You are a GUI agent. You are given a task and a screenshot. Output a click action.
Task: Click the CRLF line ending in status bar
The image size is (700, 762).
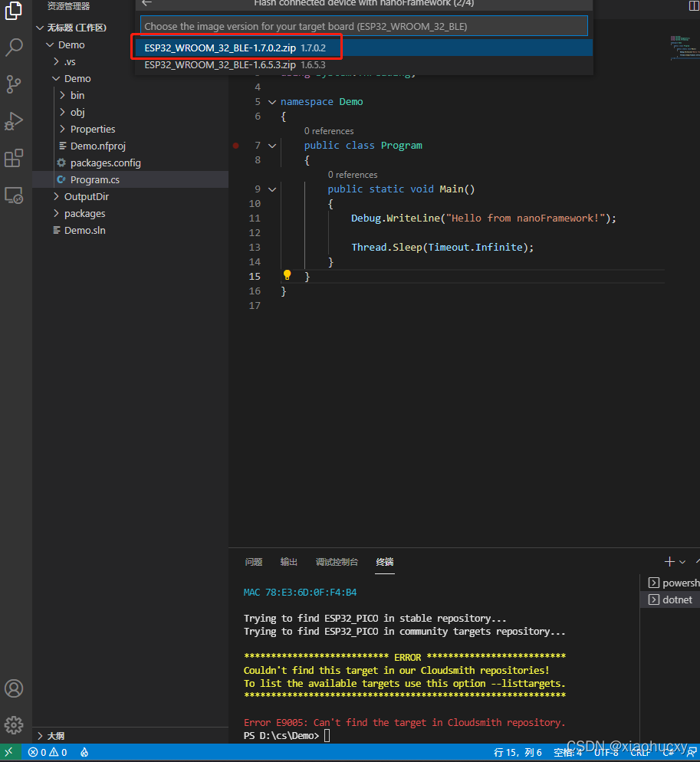point(641,752)
